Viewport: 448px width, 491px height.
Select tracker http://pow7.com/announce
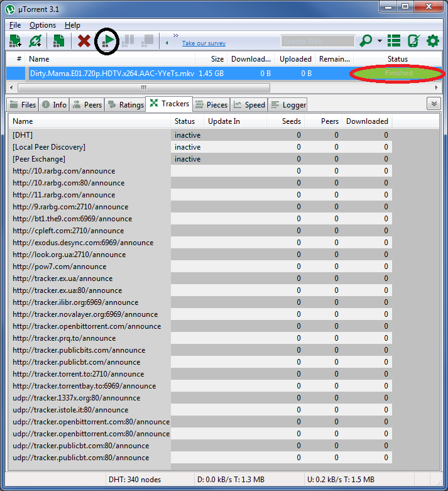(200, 267)
